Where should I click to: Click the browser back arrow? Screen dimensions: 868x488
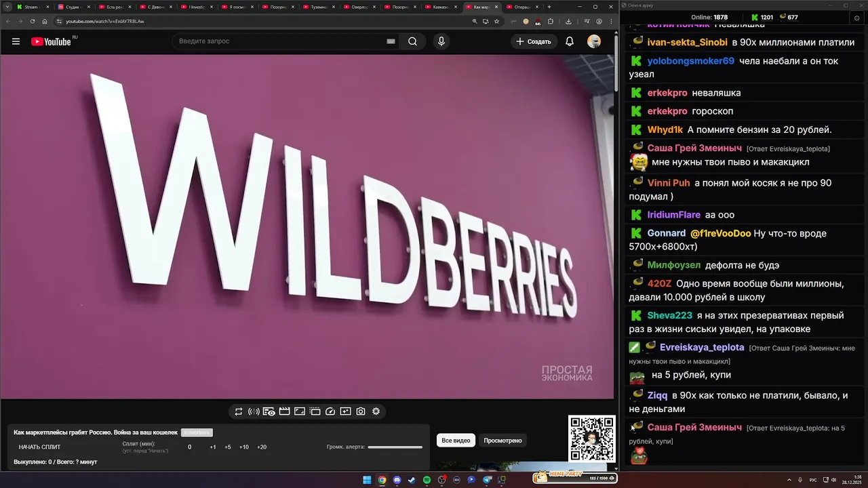[x=7, y=21]
